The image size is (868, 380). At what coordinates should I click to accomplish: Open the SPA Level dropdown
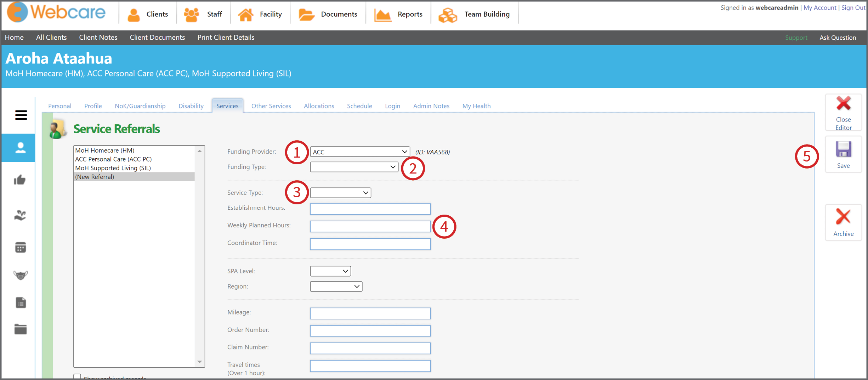point(330,271)
